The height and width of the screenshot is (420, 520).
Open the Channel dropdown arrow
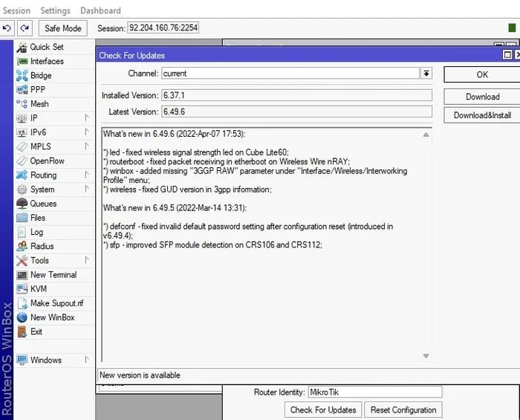(426, 74)
